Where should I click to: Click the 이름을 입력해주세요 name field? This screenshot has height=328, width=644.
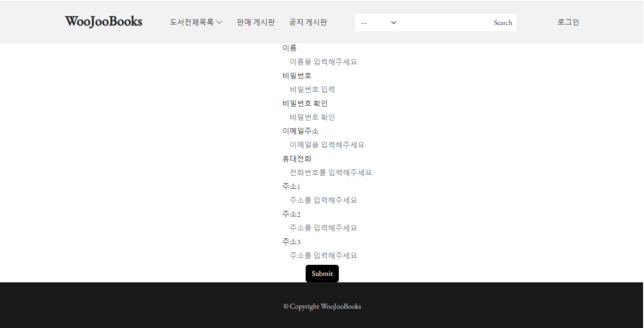323,62
